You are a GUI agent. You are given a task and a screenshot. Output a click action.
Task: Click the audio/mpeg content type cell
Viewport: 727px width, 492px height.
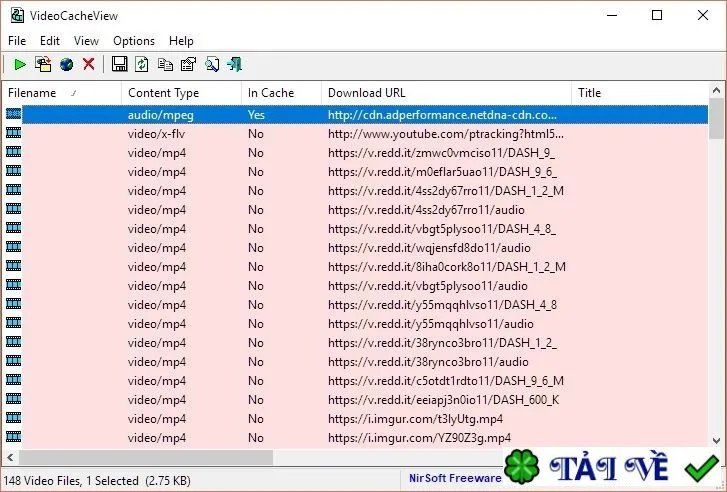click(160, 115)
